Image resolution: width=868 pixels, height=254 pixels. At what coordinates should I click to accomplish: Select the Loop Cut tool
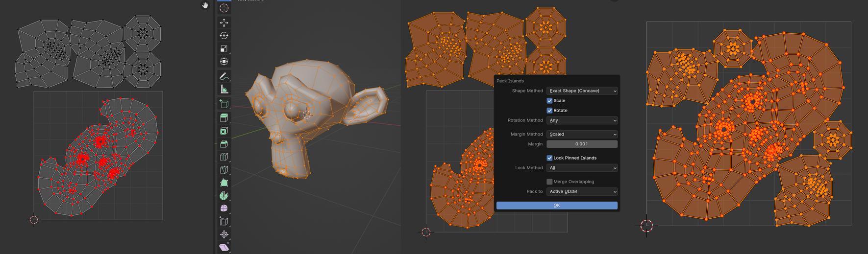click(x=224, y=157)
